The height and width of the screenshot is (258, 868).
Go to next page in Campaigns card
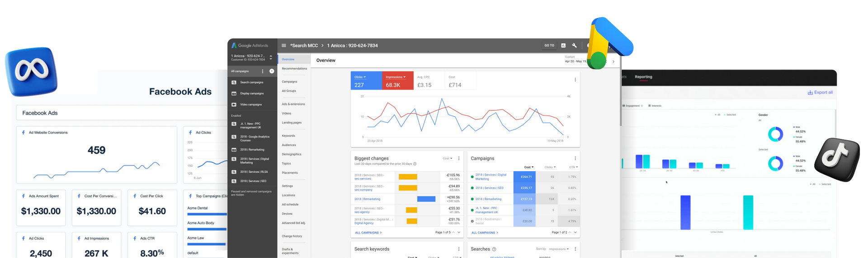click(x=575, y=232)
